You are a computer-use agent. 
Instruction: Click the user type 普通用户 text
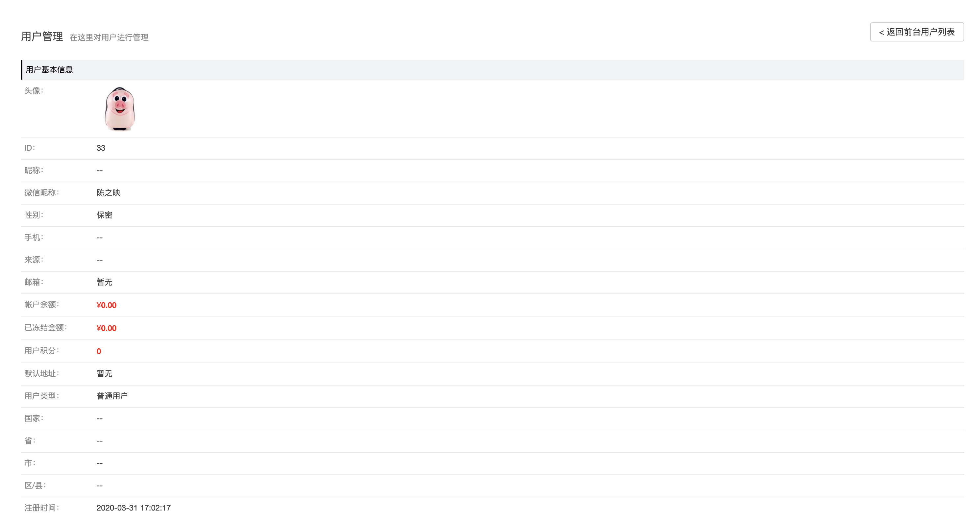112,396
